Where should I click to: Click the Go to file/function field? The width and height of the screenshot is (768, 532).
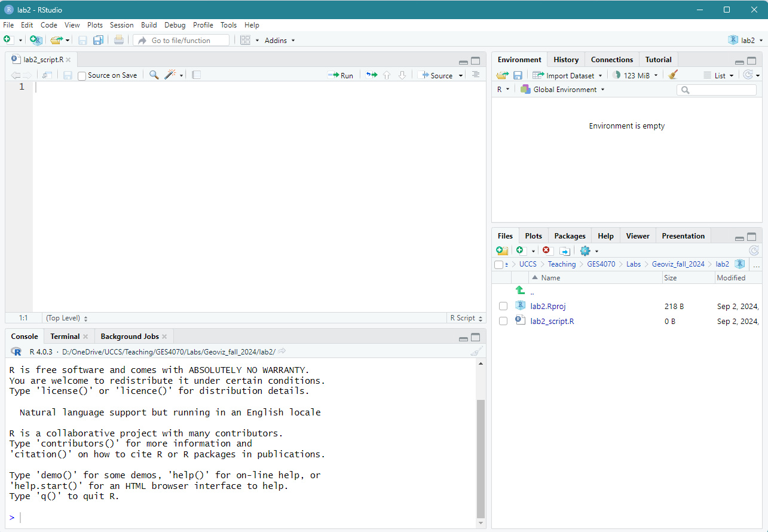click(x=182, y=40)
